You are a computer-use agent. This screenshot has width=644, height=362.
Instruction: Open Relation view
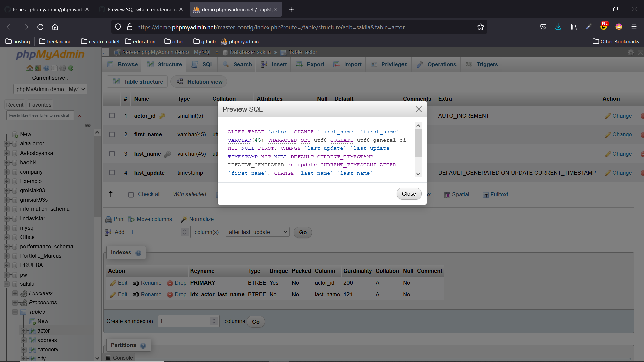[x=199, y=82]
